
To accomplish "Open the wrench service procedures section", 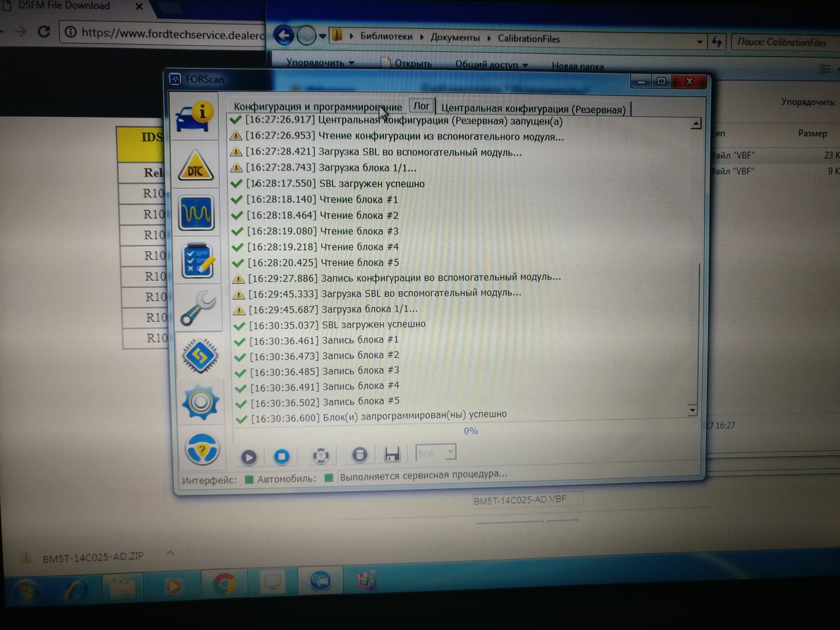I will coord(198,308).
